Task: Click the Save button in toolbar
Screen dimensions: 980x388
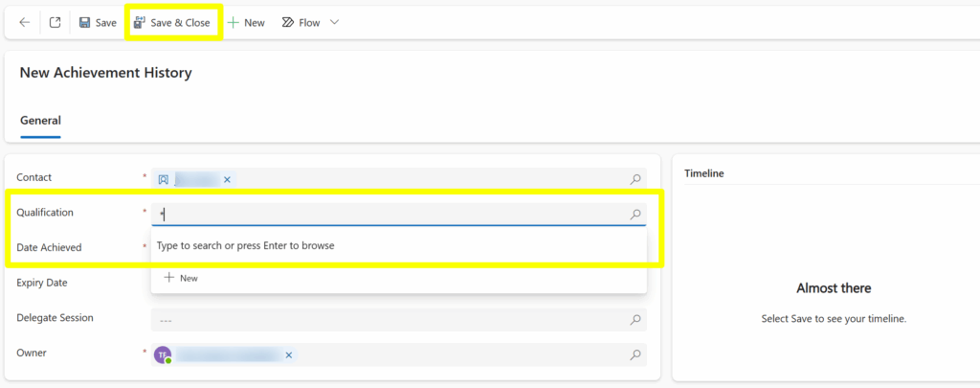Action: [98, 22]
